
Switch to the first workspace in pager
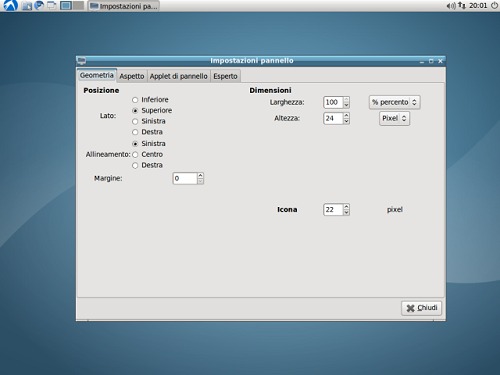[66, 6]
